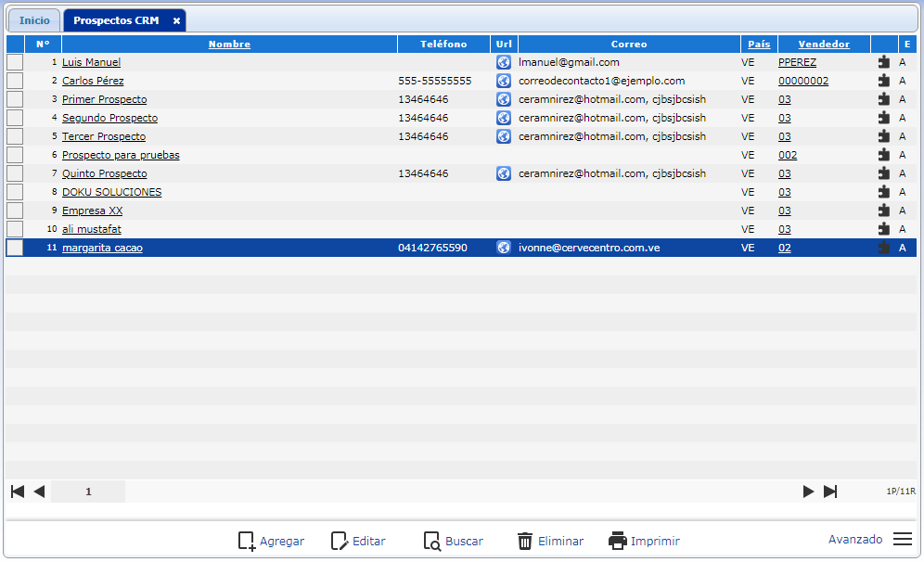The width and height of the screenshot is (924, 562).
Task: Open vendor link 00000002
Action: 803,81
